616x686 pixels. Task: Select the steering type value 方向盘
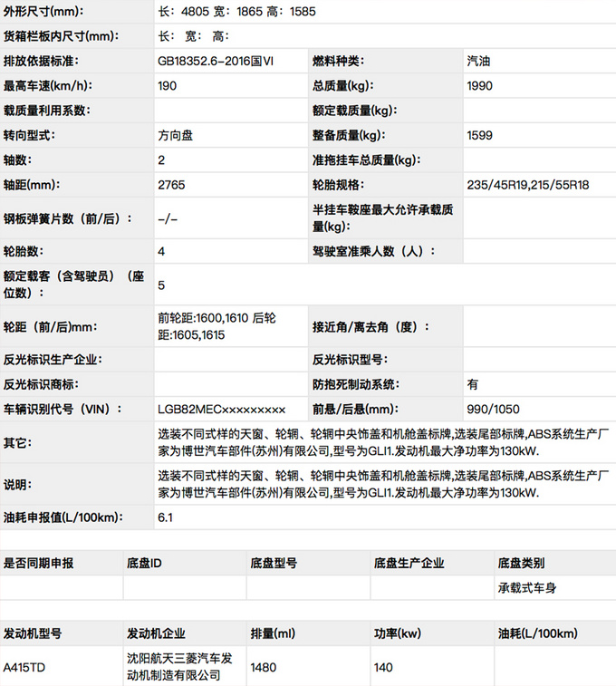(176, 135)
